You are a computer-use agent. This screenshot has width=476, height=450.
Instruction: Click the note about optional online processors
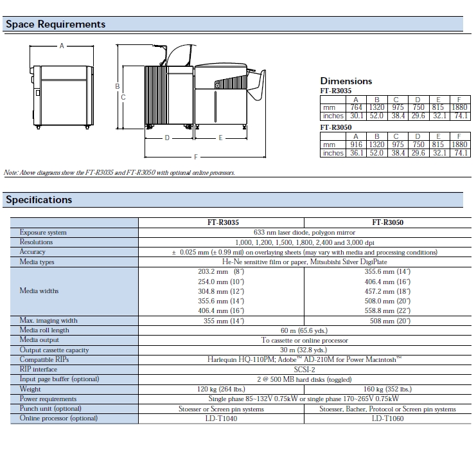tap(119, 173)
